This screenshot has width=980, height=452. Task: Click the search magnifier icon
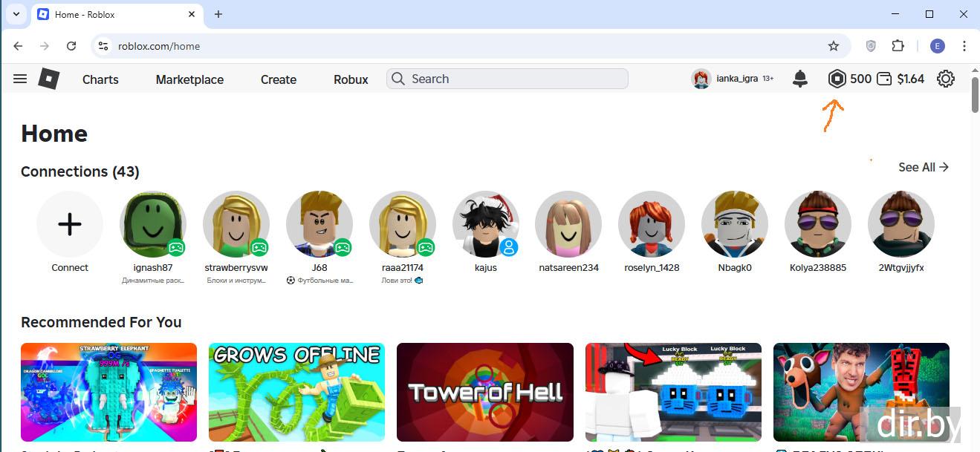click(398, 79)
